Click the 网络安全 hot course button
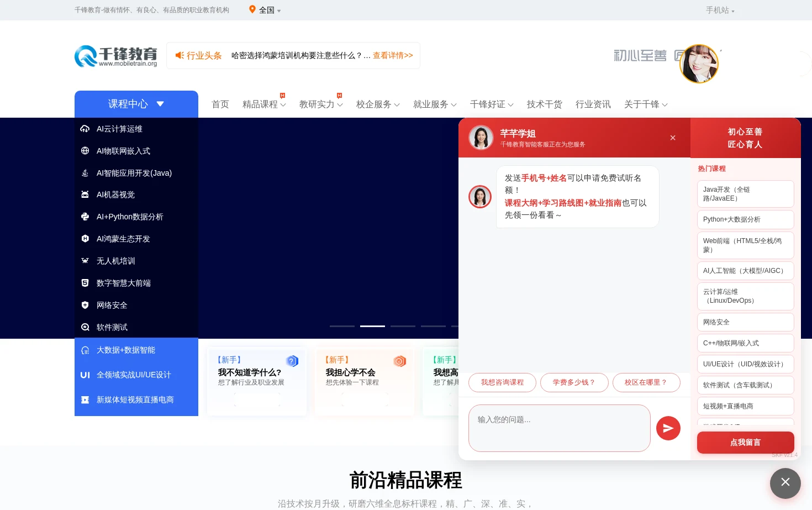Image resolution: width=812 pixels, height=510 pixels. [746, 322]
